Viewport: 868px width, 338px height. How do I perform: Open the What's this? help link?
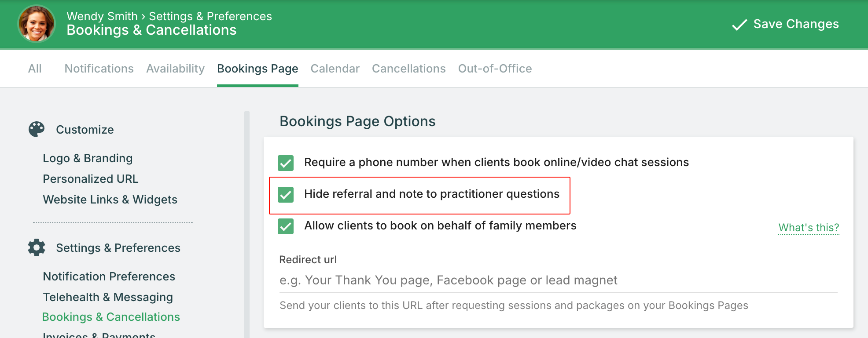pos(809,228)
